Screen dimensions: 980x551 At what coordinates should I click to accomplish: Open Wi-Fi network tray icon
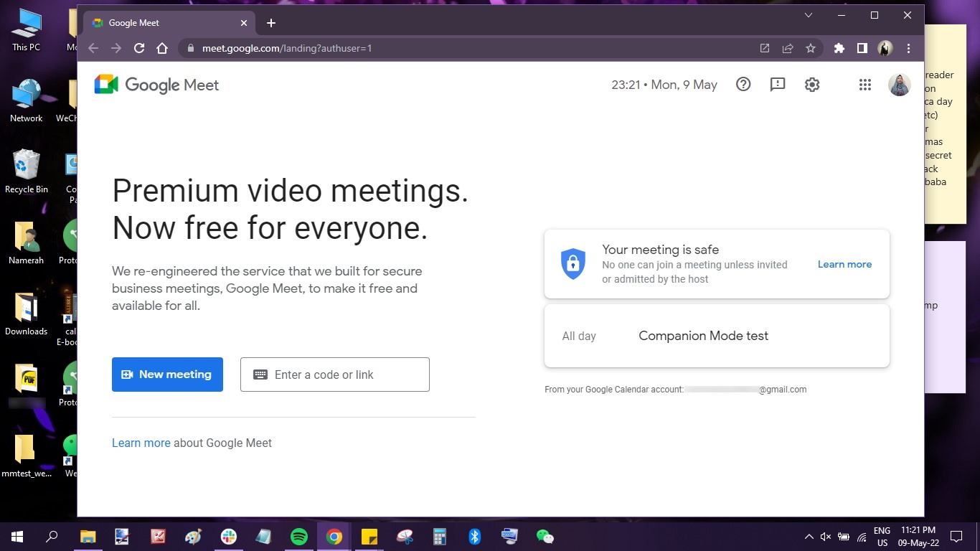coord(862,537)
